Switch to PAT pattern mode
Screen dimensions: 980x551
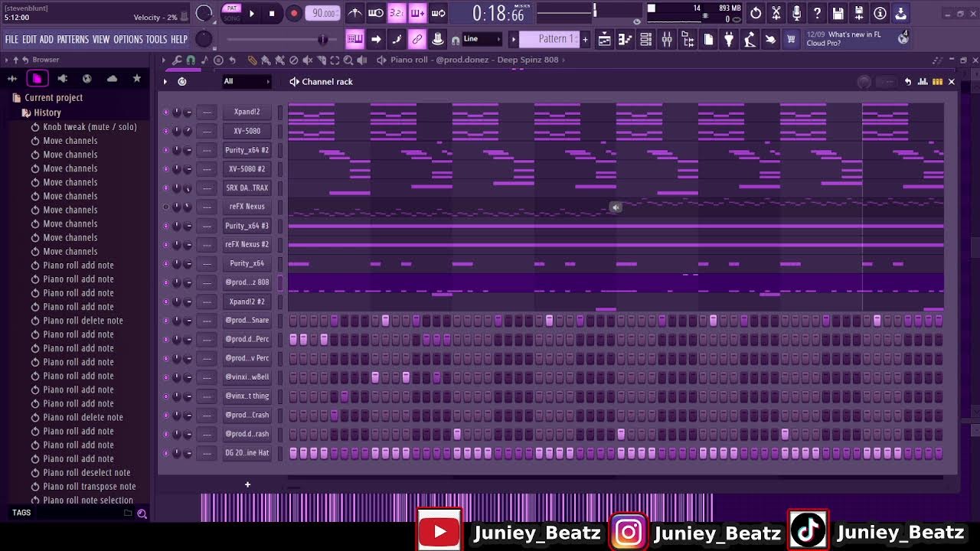coord(232,8)
